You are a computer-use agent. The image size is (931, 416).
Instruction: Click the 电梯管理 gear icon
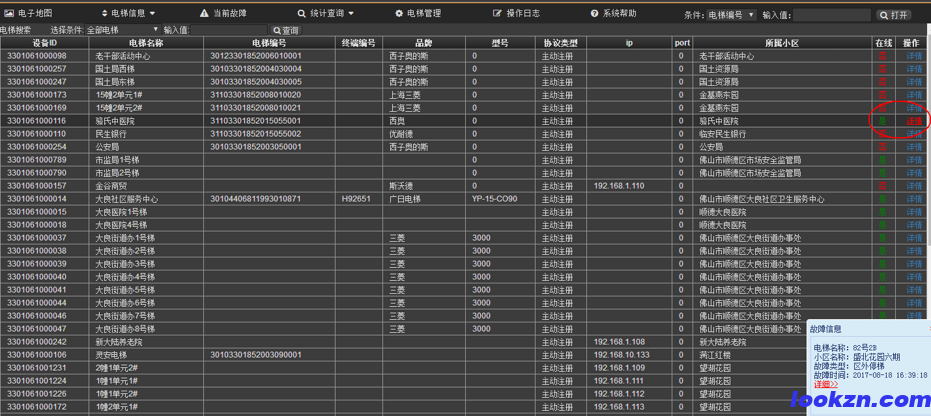tap(399, 13)
